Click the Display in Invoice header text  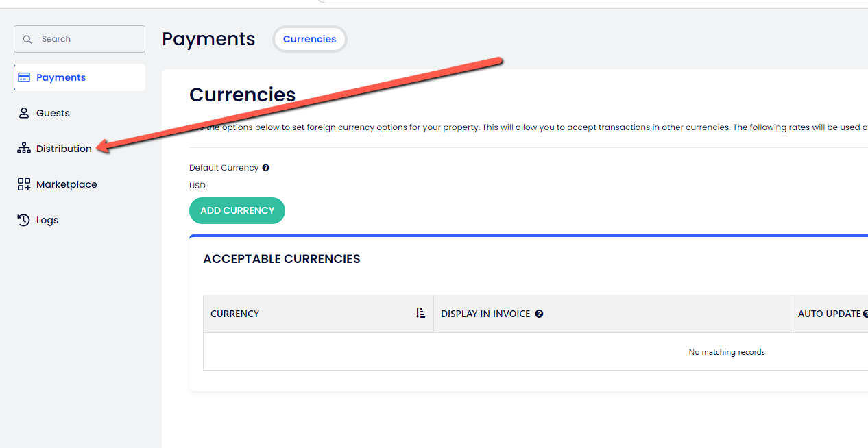pyautogui.click(x=485, y=314)
